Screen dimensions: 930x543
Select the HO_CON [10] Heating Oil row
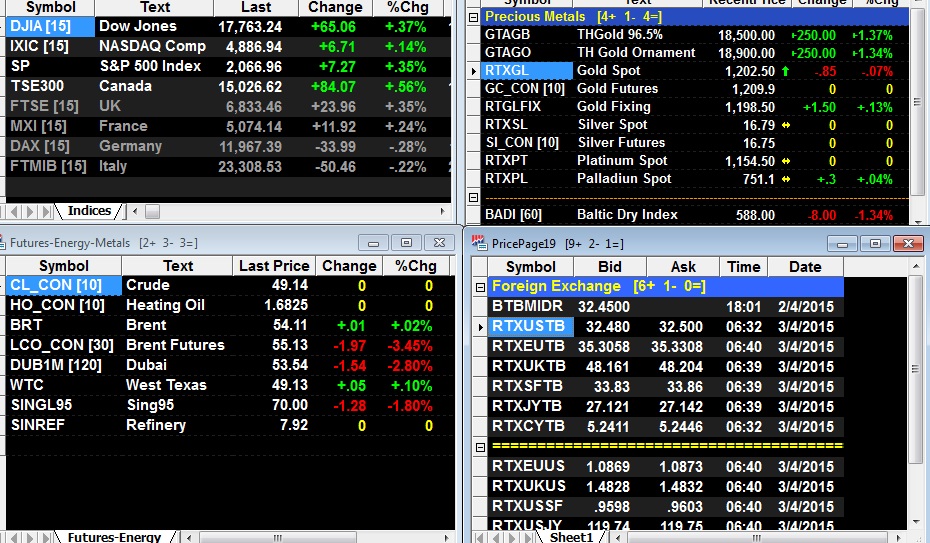tap(230, 305)
